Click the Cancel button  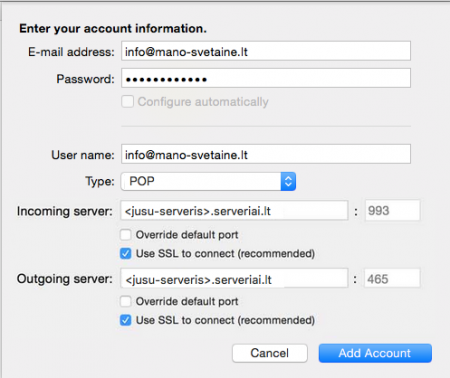270,353
